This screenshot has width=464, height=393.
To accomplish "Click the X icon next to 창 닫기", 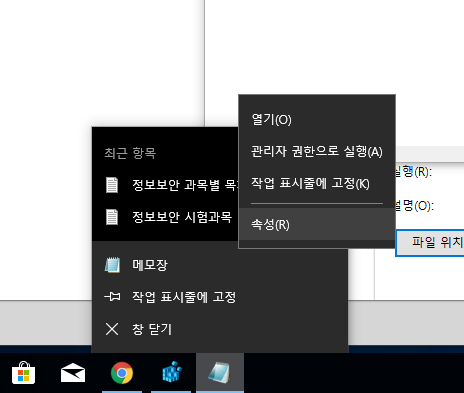I will (112, 329).
